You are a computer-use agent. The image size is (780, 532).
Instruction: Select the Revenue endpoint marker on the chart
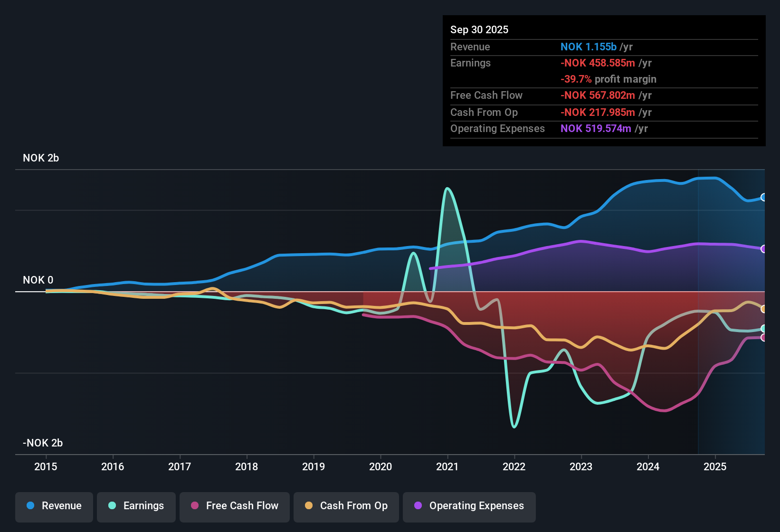coord(764,197)
